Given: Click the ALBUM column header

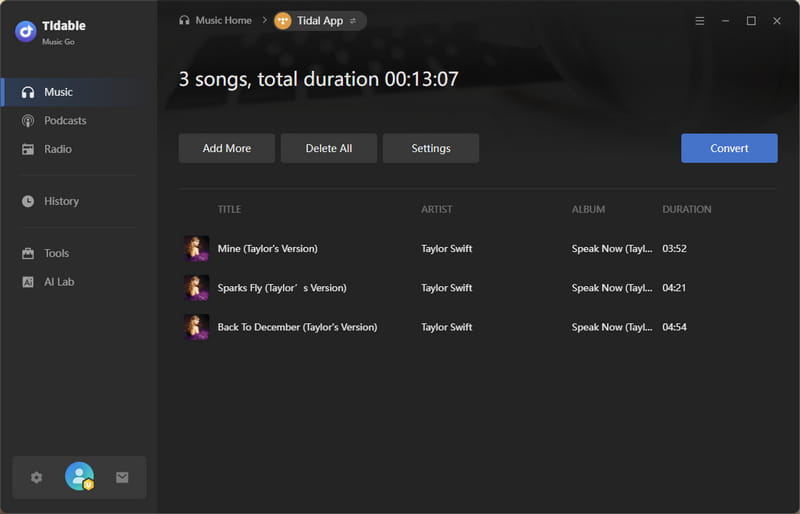Looking at the screenshot, I should [x=588, y=209].
